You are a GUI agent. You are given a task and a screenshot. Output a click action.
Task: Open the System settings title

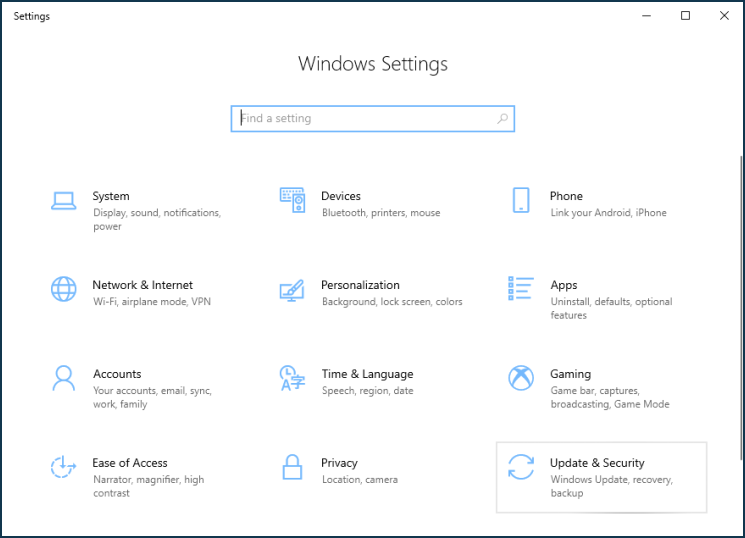pos(111,196)
